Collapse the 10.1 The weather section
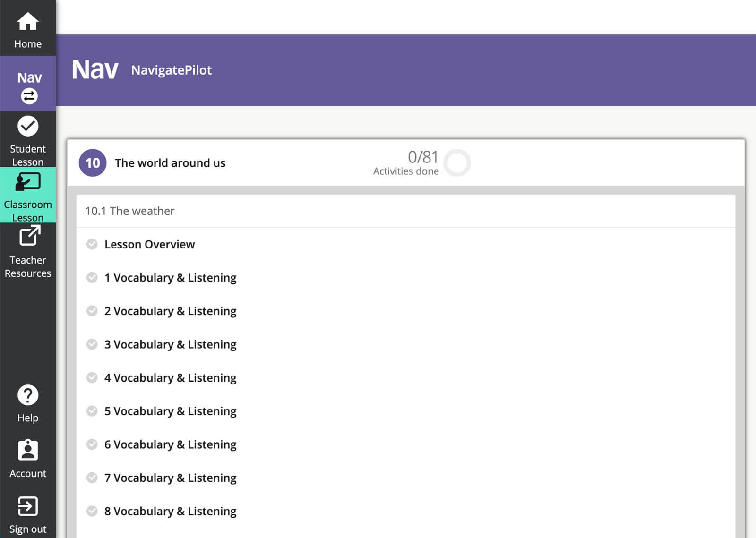 (129, 211)
